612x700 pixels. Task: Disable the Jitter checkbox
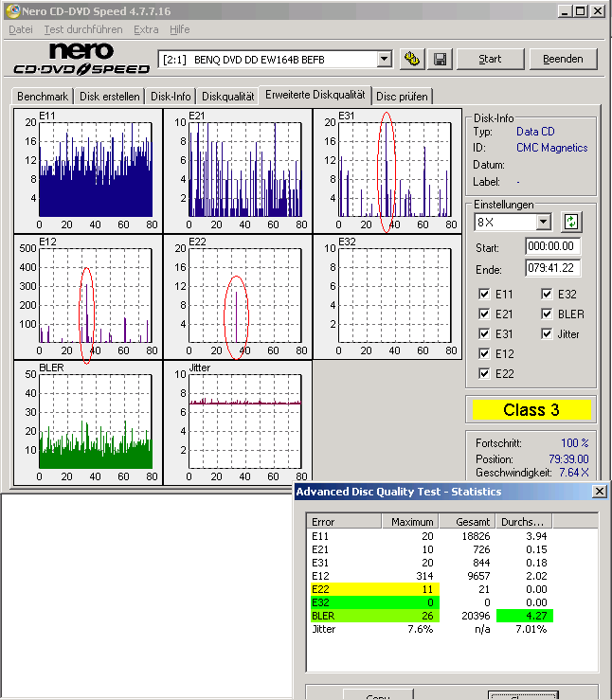tap(548, 334)
